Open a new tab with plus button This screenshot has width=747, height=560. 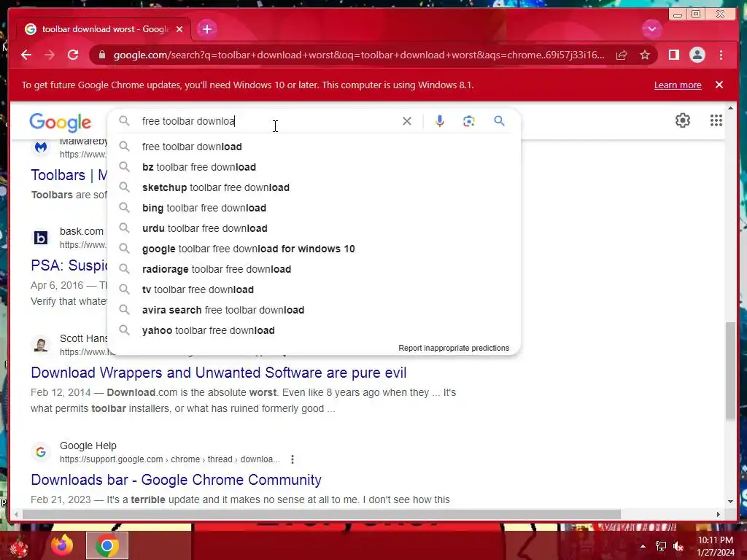point(206,29)
